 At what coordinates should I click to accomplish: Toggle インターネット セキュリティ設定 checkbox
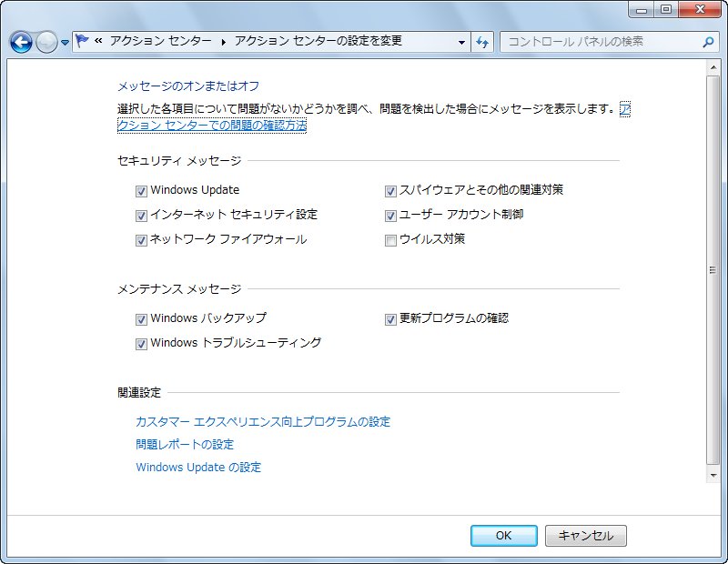click(x=141, y=216)
